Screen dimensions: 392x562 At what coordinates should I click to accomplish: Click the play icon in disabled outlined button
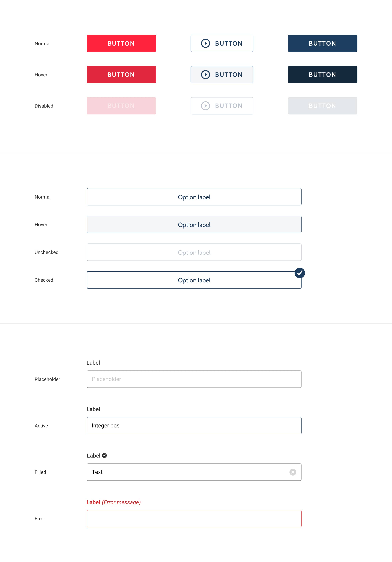[205, 106]
